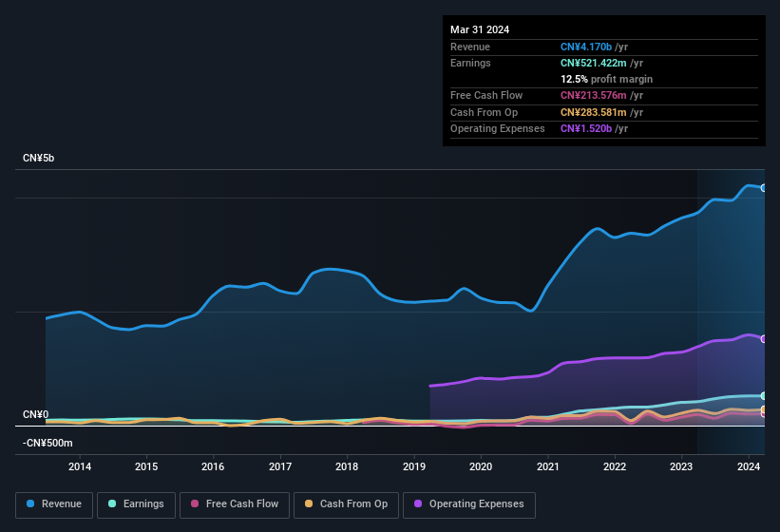Click the CN¥521.422m earnings value in tooltip

click(595, 63)
